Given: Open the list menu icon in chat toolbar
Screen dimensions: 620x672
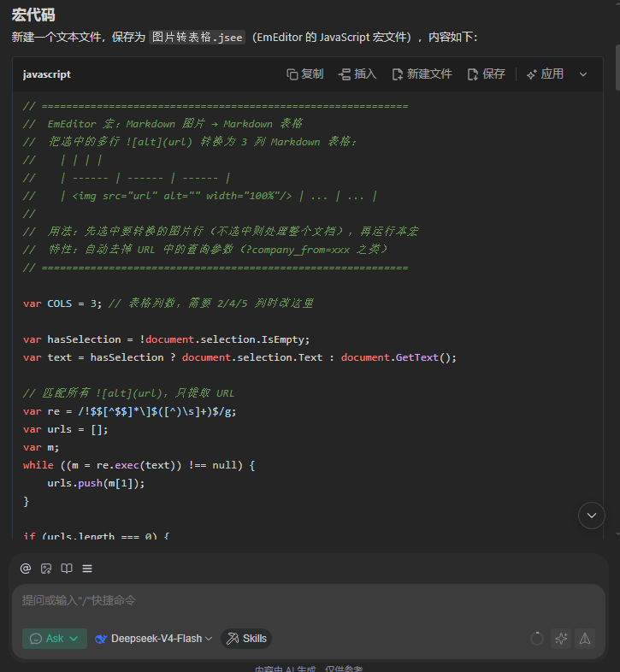Looking at the screenshot, I should tap(87, 569).
